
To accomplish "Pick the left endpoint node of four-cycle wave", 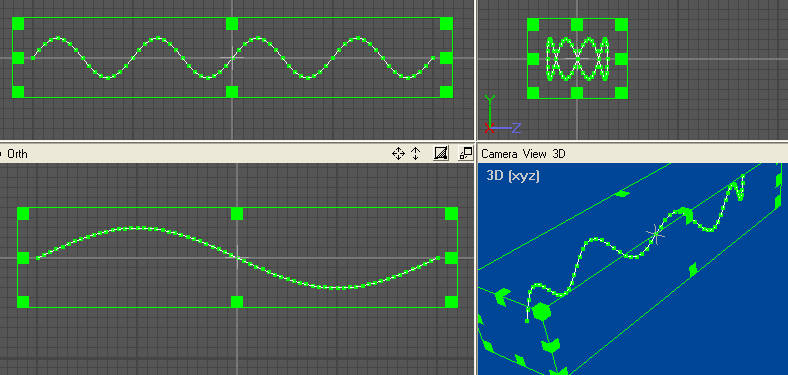I will (33, 58).
